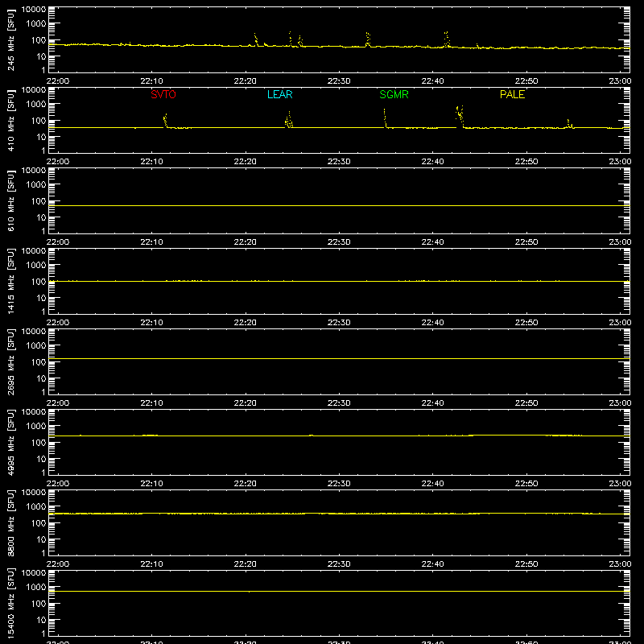This screenshot has width=644, height=644.
Task: Select the 15400 MHz [SFU] axis title
Action: click(x=10, y=603)
